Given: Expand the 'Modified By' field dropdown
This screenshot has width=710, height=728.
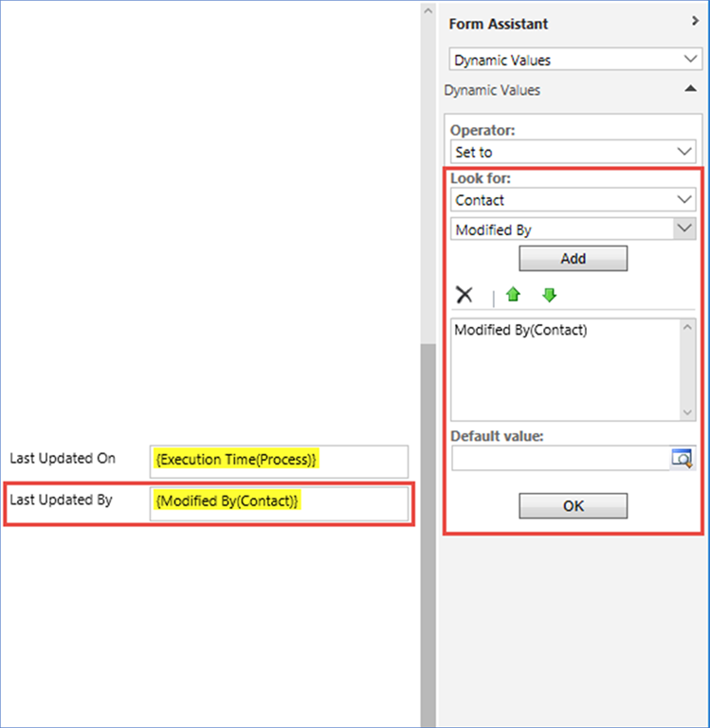Looking at the screenshot, I should [684, 229].
